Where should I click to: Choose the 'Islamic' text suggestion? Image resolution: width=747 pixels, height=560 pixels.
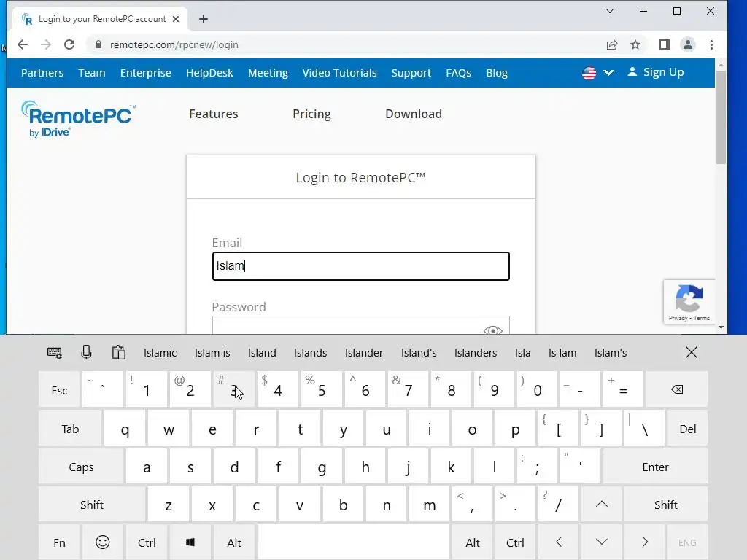click(160, 353)
